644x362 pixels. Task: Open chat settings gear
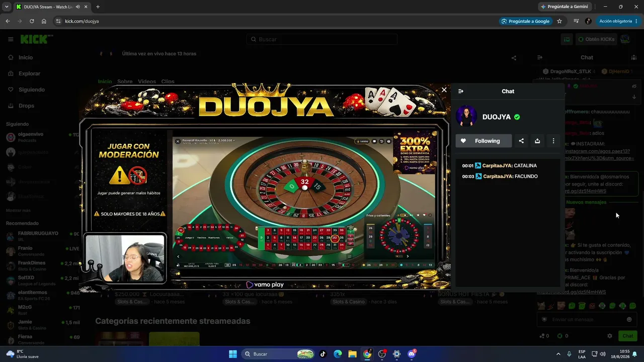pos(610,336)
